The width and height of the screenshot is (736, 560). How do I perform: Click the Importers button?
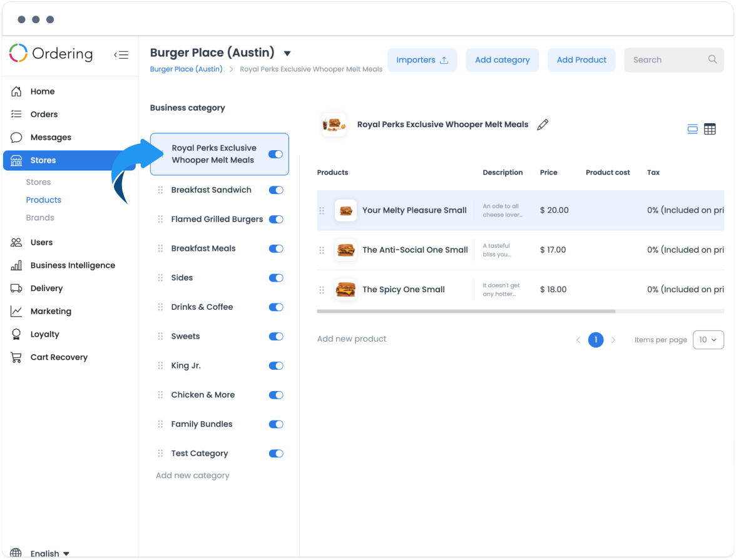(x=422, y=60)
